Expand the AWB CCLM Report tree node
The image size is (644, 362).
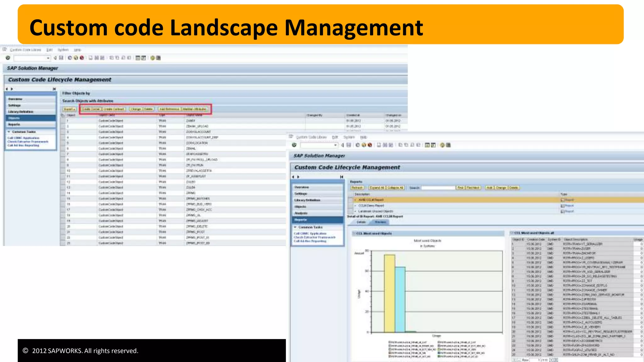click(x=355, y=200)
